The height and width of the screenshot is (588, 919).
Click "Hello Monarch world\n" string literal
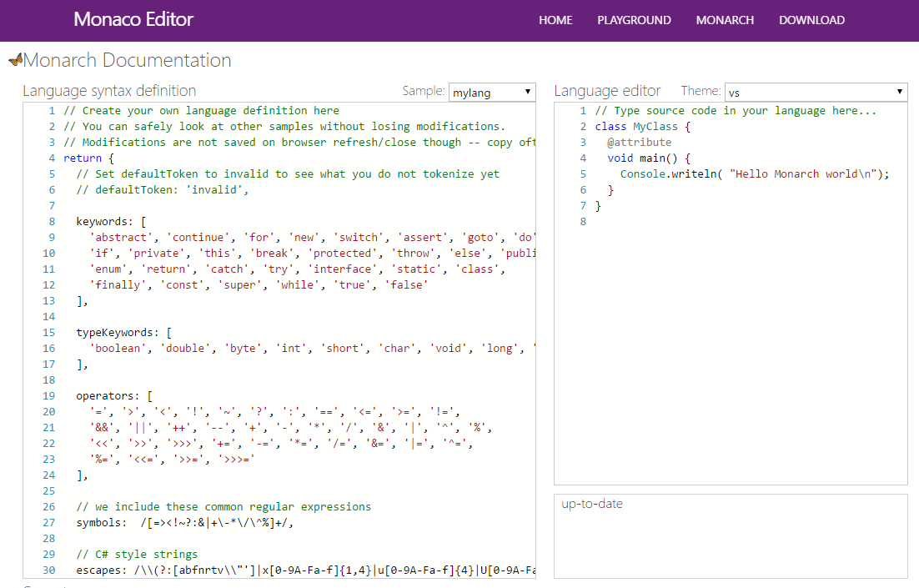pyautogui.click(x=803, y=174)
